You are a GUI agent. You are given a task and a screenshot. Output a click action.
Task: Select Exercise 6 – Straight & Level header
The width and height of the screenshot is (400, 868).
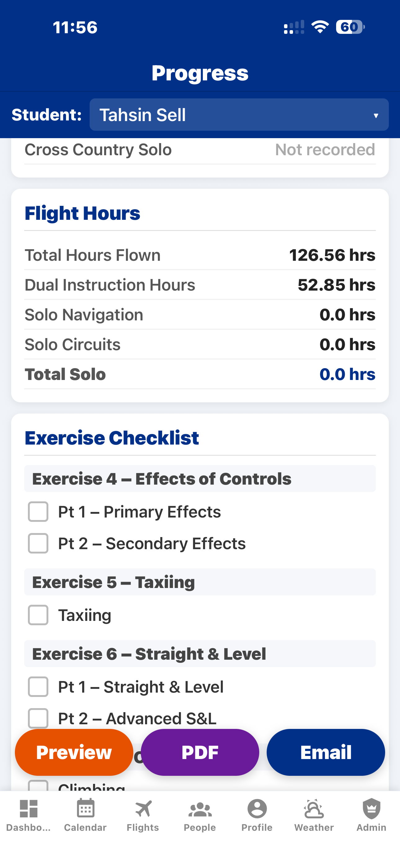click(200, 654)
